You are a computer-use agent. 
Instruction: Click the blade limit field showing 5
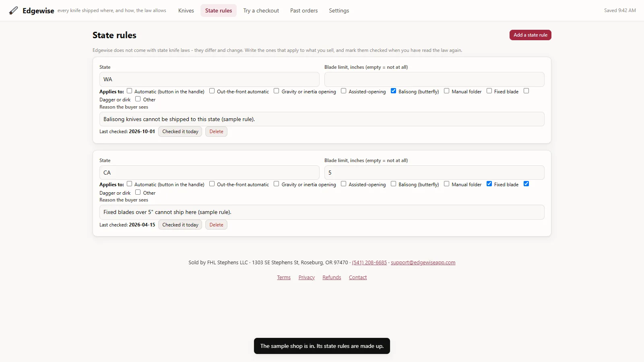click(x=434, y=173)
